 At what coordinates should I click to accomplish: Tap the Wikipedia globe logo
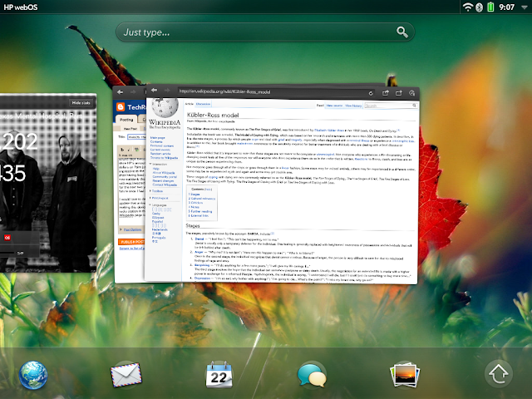[165, 107]
